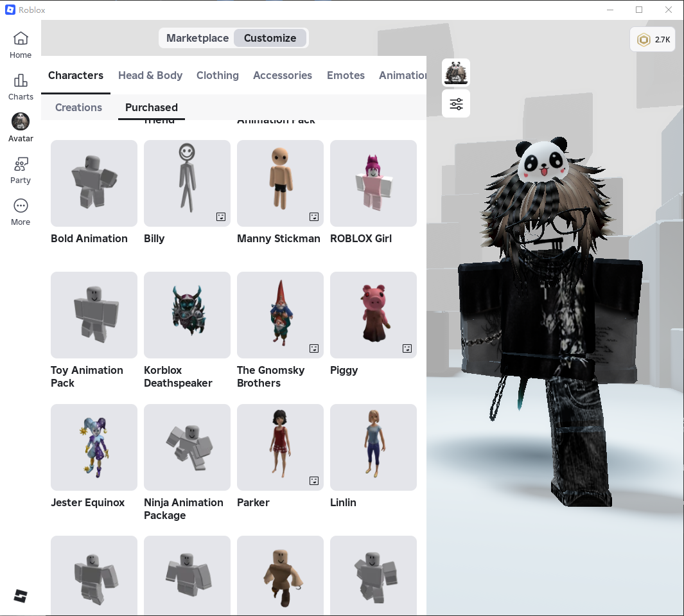Image resolution: width=684 pixels, height=616 pixels.
Task: Open the Home sidebar icon
Action: click(20, 45)
